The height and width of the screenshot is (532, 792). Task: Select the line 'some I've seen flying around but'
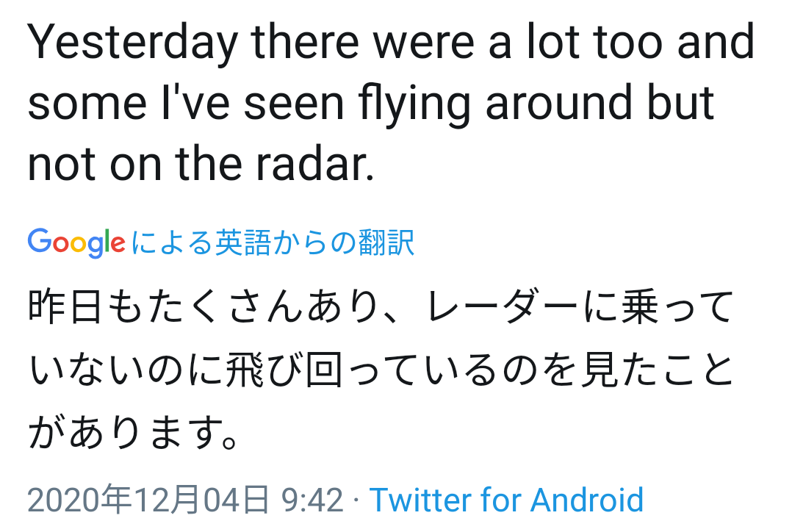coord(371,105)
